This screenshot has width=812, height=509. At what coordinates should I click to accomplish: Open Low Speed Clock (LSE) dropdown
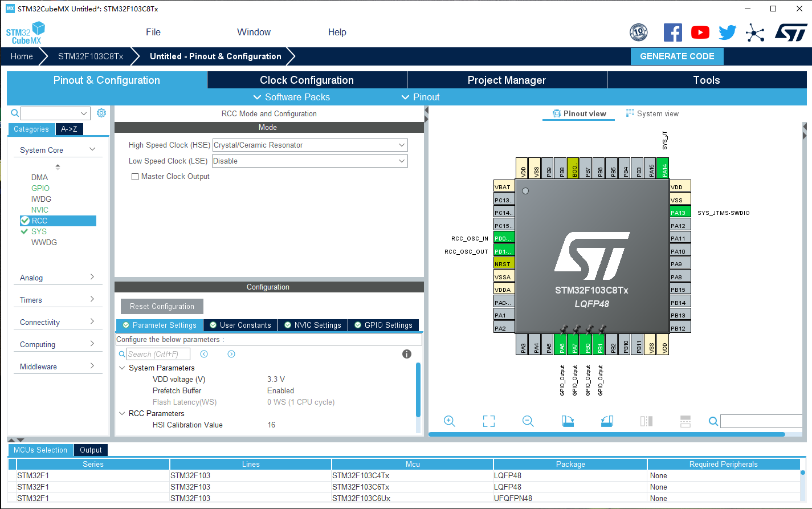310,161
